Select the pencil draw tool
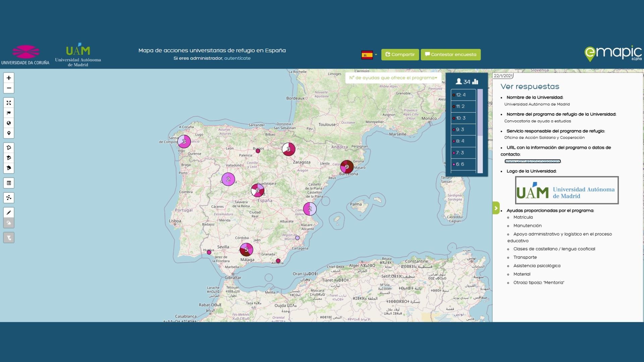This screenshot has height=362, width=644. point(9,213)
